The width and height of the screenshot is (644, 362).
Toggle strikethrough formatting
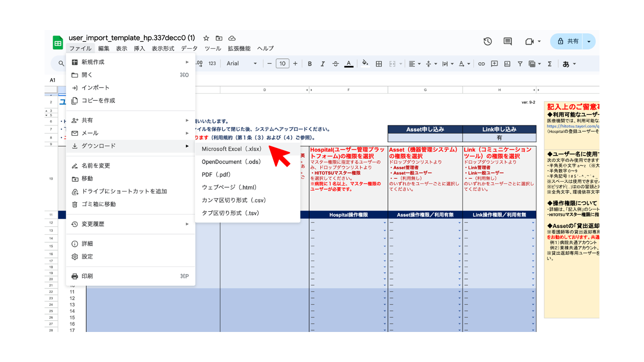[x=335, y=64]
